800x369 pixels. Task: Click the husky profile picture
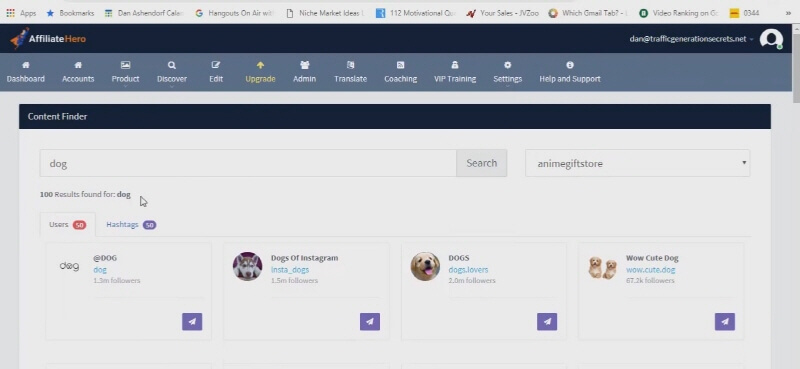(x=247, y=266)
